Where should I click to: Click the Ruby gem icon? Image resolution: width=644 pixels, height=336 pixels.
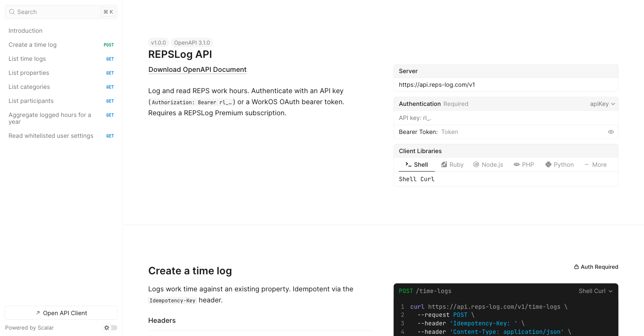tap(444, 165)
